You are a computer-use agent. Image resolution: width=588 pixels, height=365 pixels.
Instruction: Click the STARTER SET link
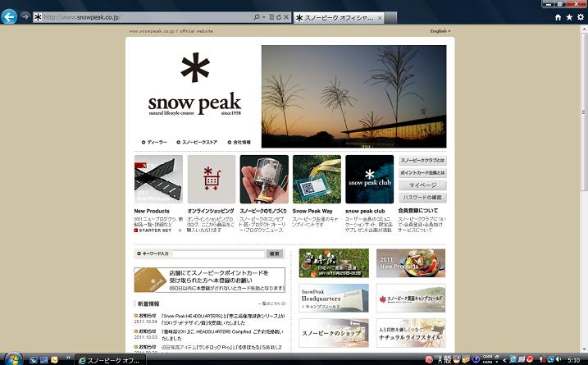point(155,230)
